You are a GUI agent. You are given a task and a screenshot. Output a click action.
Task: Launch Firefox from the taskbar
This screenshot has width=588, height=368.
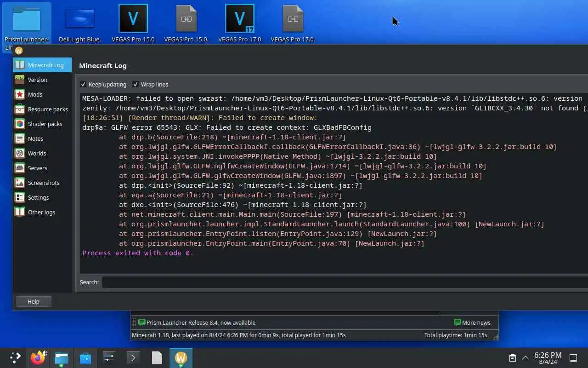coord(38,357)
